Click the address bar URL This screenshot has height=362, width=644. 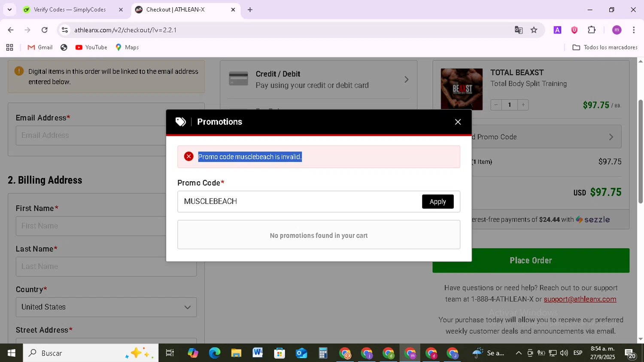pyautogui.click(x=125, y=30)
